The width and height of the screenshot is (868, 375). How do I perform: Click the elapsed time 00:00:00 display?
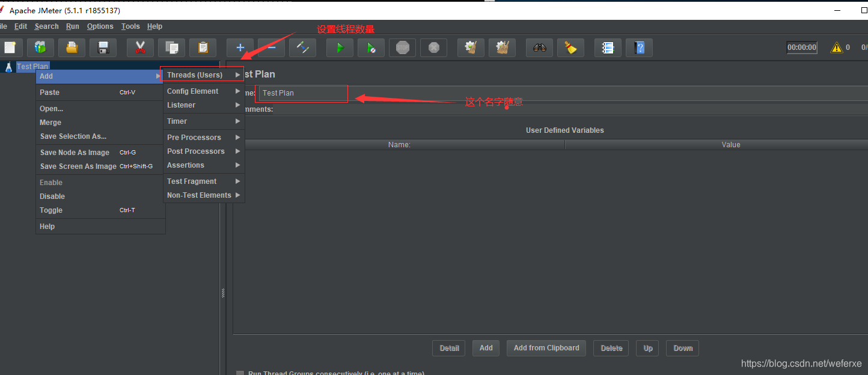click(802, 47)
